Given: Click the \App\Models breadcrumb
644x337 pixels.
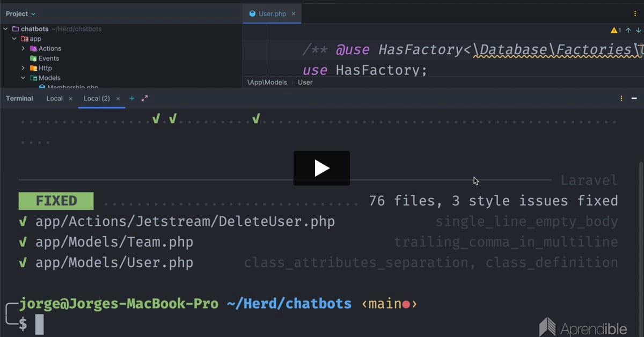Looking at the screenshot, I should pyautogui.click(x=267, y=83).
